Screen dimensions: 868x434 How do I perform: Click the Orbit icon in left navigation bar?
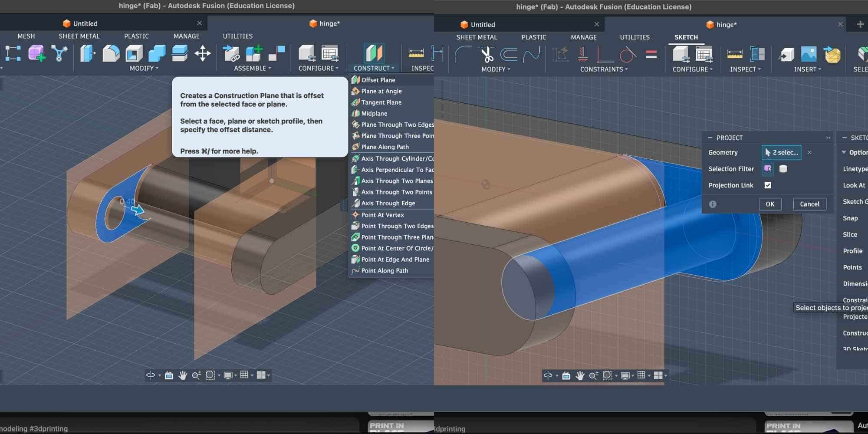pyautogui.click(x=151, y=375)
